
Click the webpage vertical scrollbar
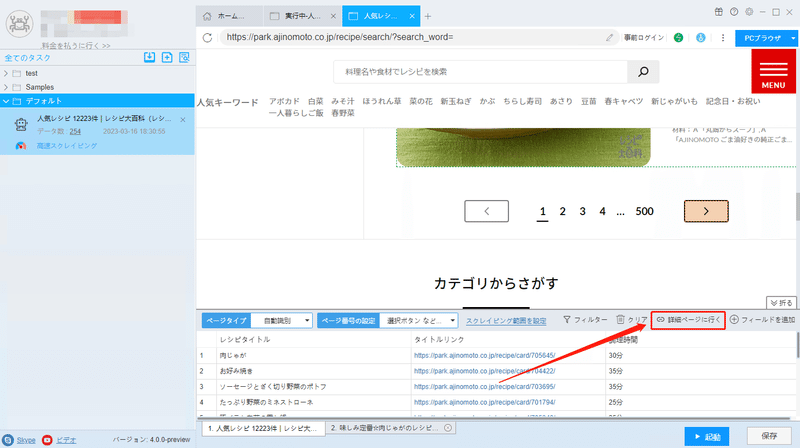[797, 207]
